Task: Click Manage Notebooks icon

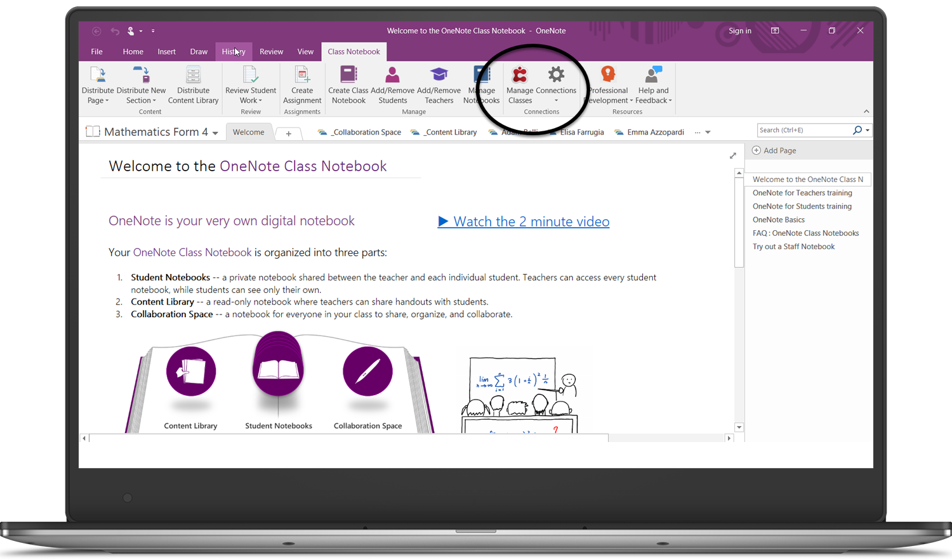Action: pos(482,75)
